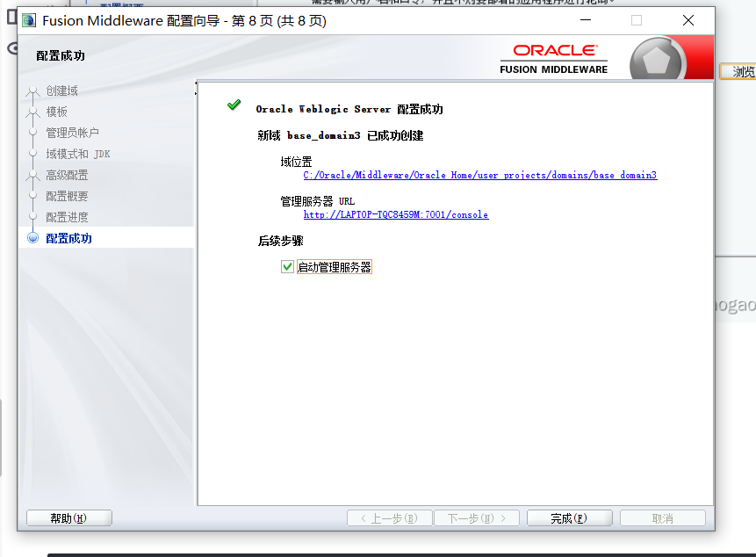The image size is (756, 557).
Task: Open the 帮助 dialog
Action: click(68, 517)
